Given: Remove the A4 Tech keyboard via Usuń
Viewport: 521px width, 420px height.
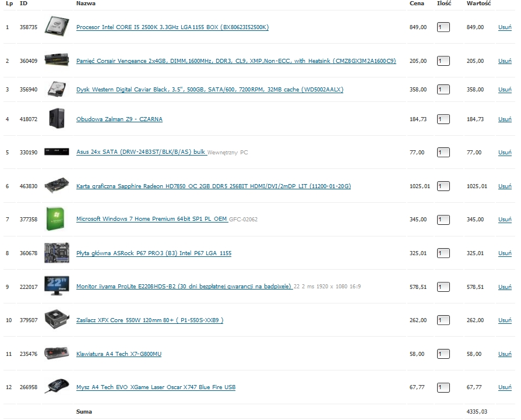Looking at the screenshot, I should click(505, 354).
